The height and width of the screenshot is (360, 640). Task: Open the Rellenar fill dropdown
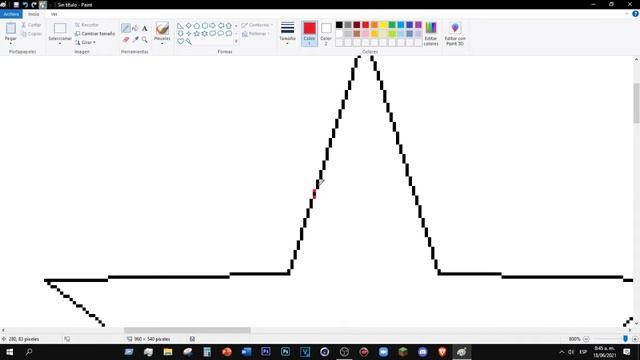click(256, 34)
